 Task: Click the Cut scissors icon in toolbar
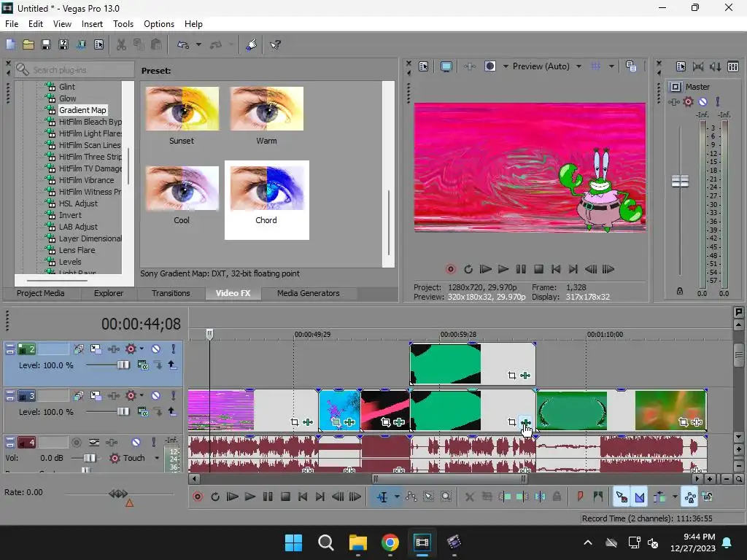pos(122,44)
